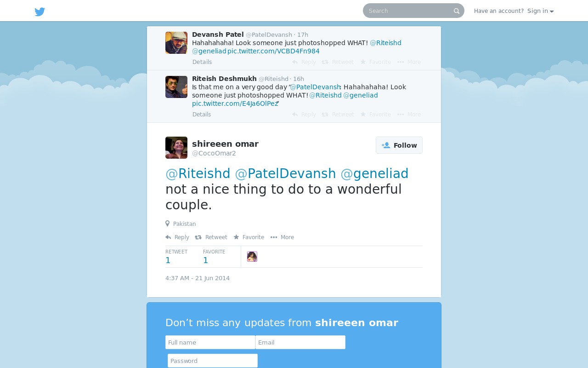588x368 pixels.
Task: Open the pic.twitter.com/VCBD4Fn984 link
Action: pos(273,51)
